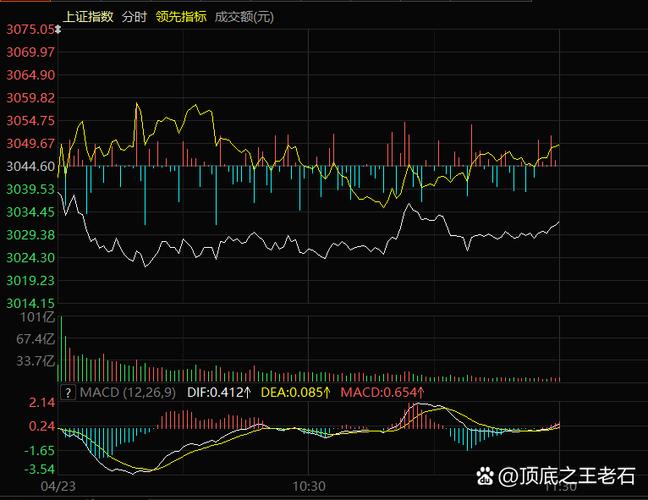Click the 3034.45 price axis label
648x500 pixels.
30,212
